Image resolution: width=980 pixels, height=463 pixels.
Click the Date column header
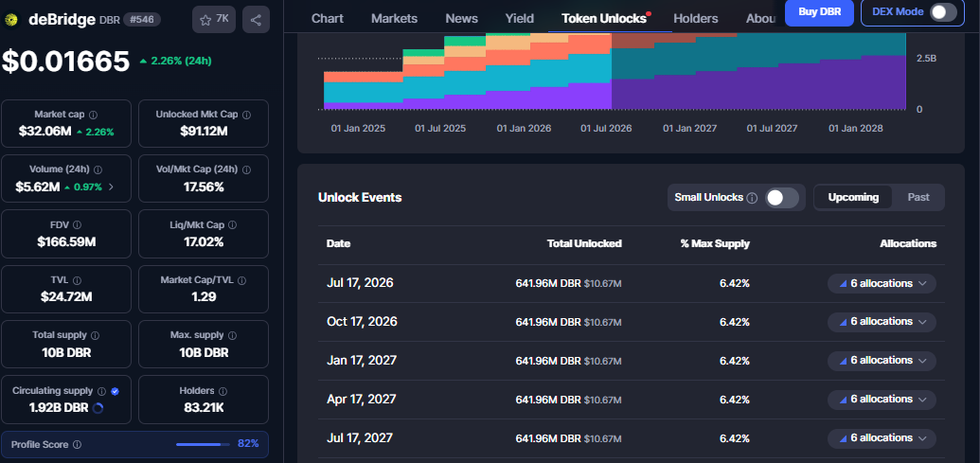pos(338,243)
